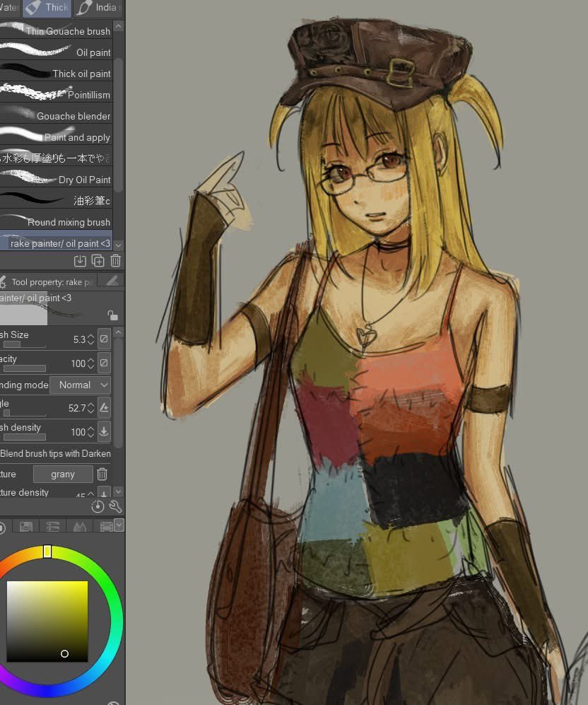The height and width of the screenshot is (705, 588).
Task: Click the Brush Size value stepper arrows
Action: point(90,339)
